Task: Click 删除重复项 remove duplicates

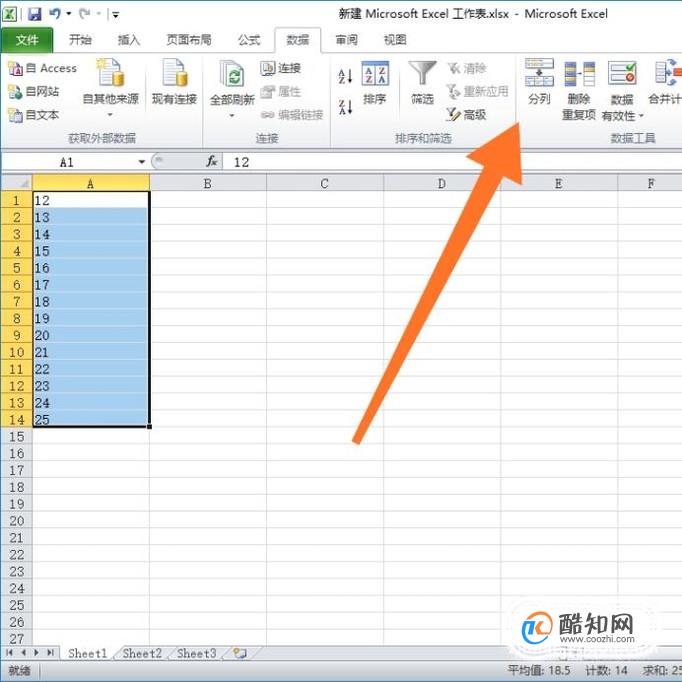Action: 579,90
